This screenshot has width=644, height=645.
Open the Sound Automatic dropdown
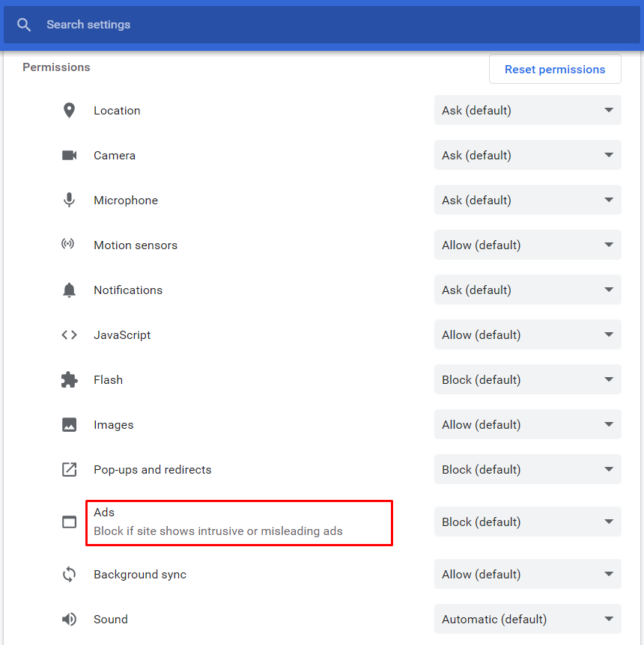[x=527, y=620]
